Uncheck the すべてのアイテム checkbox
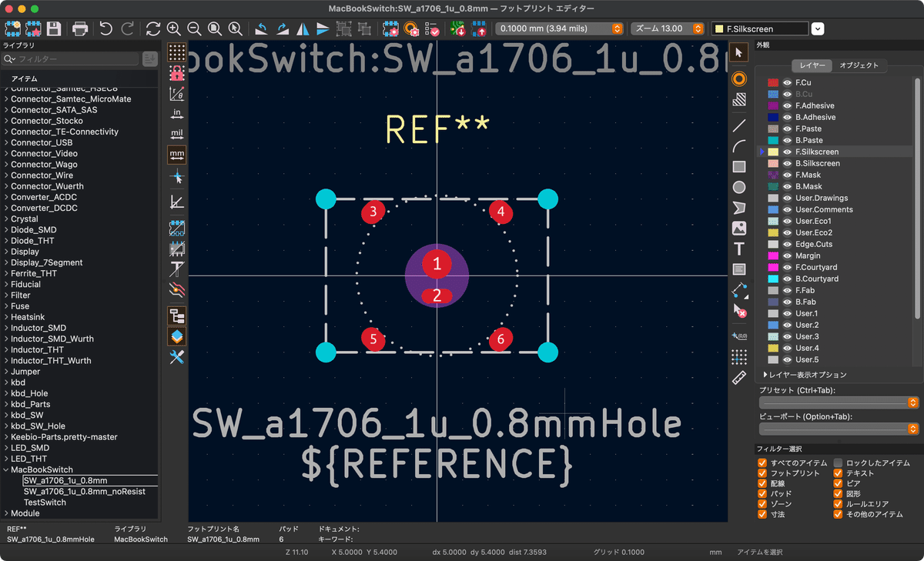 point(763,463)
